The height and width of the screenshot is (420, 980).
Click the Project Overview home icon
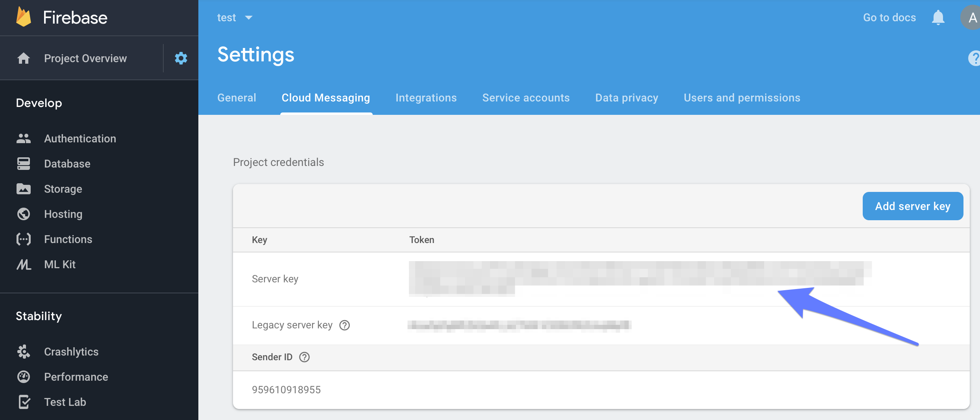tap(24, 58)
